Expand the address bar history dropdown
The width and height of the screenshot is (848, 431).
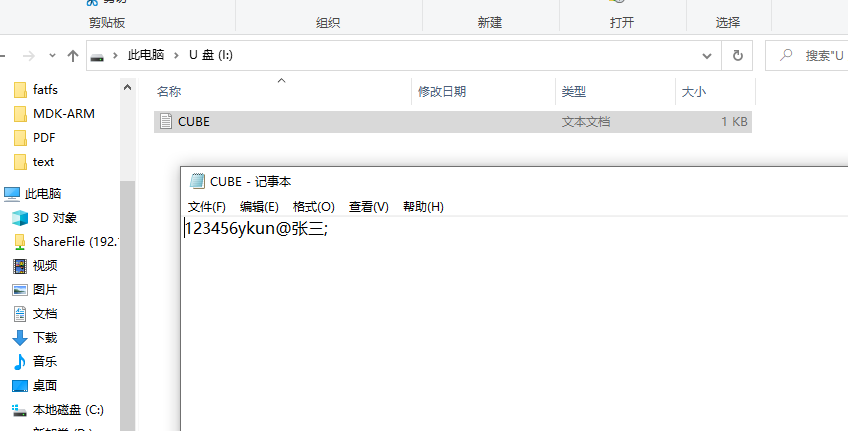[706, 56]
